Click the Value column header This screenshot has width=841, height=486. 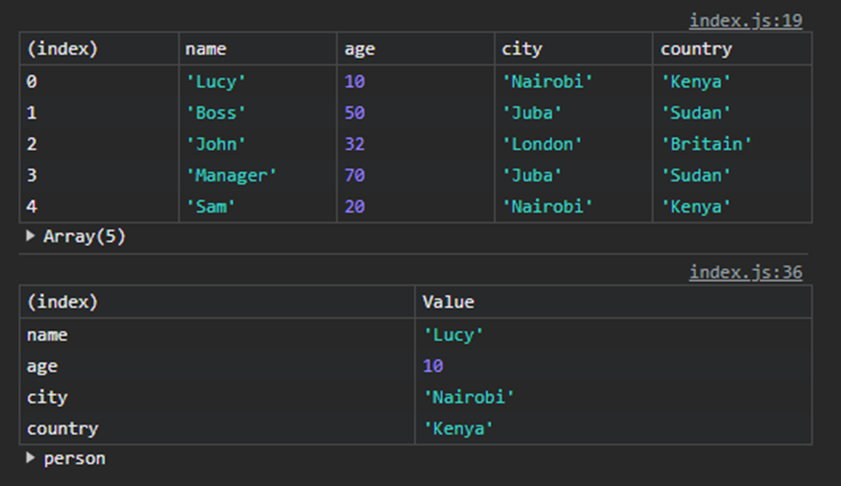point(448,302)
